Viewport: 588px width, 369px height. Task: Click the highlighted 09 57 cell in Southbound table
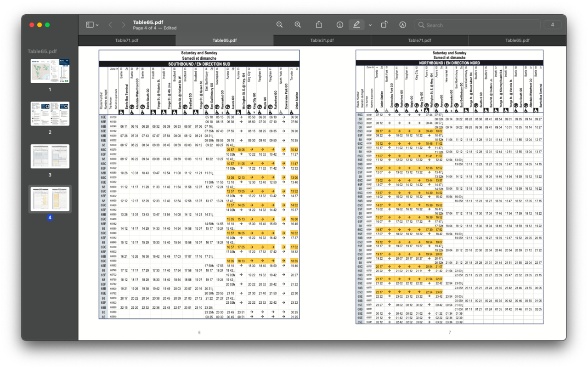click(231, 149)
